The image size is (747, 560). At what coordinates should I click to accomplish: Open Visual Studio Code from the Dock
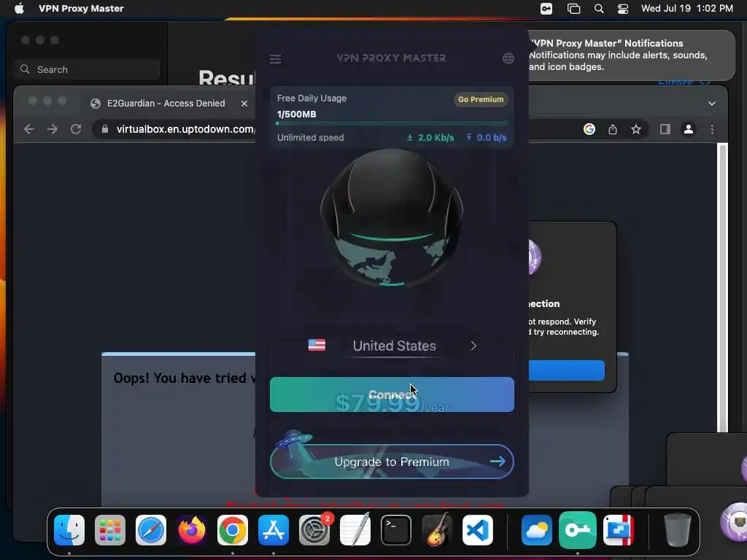point(477,530)
